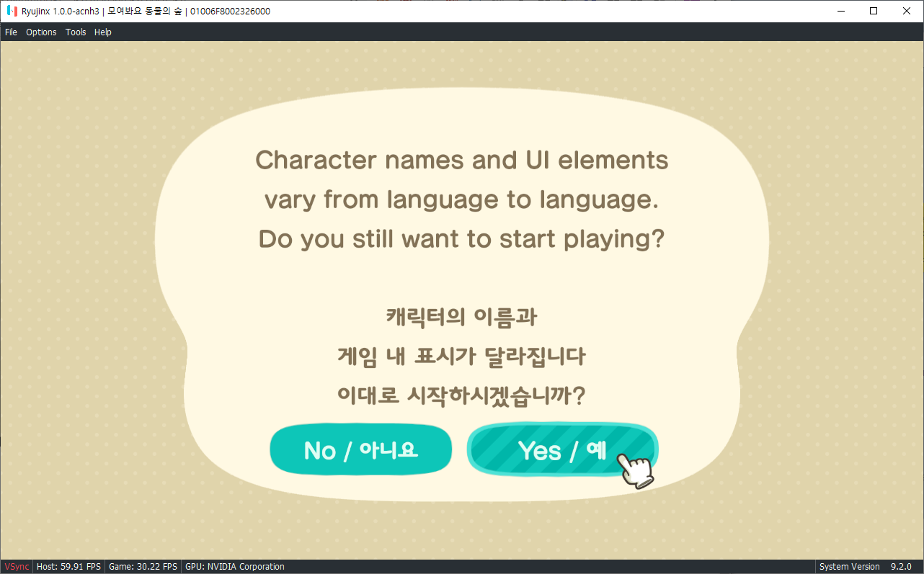Click the line 'Character names and UI elements'

pos(462,160)
